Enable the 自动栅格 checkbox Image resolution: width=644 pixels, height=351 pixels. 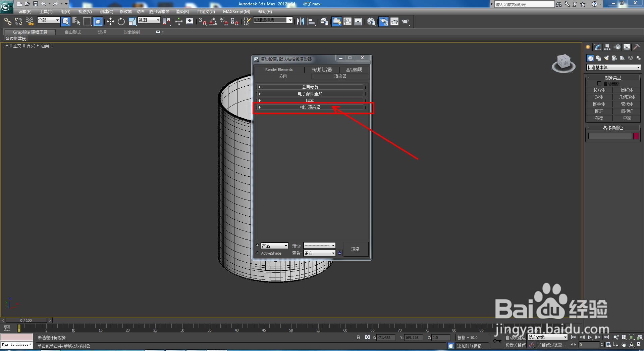pyautogui.click(x=600, y=84)
